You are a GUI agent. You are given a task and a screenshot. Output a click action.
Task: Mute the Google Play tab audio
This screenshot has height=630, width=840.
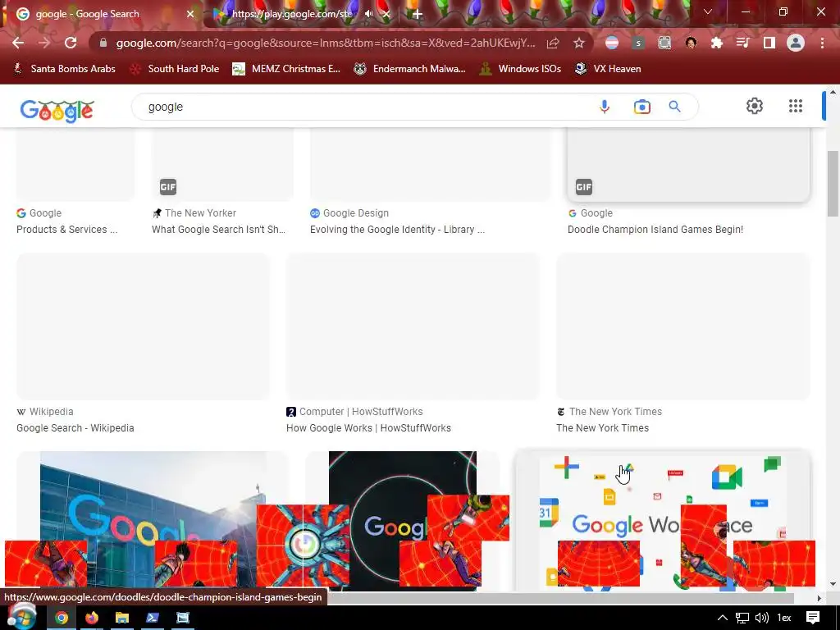(x=368, y=14)
